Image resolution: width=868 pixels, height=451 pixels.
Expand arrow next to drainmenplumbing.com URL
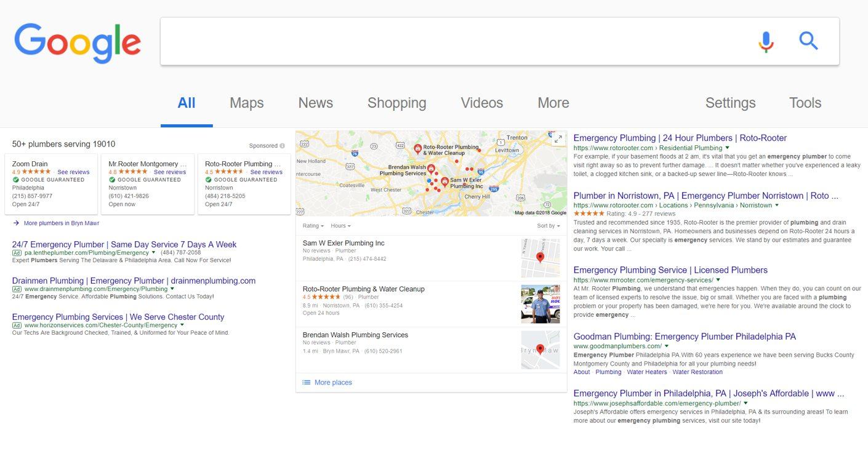(172, 289)
